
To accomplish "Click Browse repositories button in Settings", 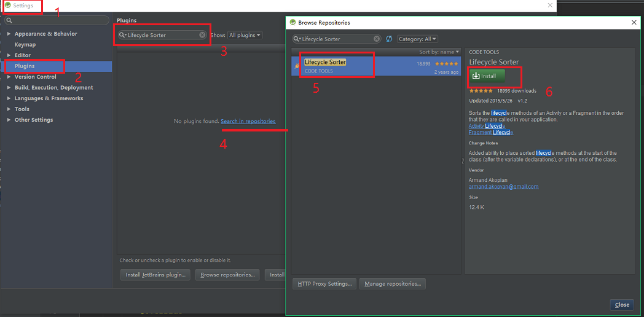I will 227,275.
